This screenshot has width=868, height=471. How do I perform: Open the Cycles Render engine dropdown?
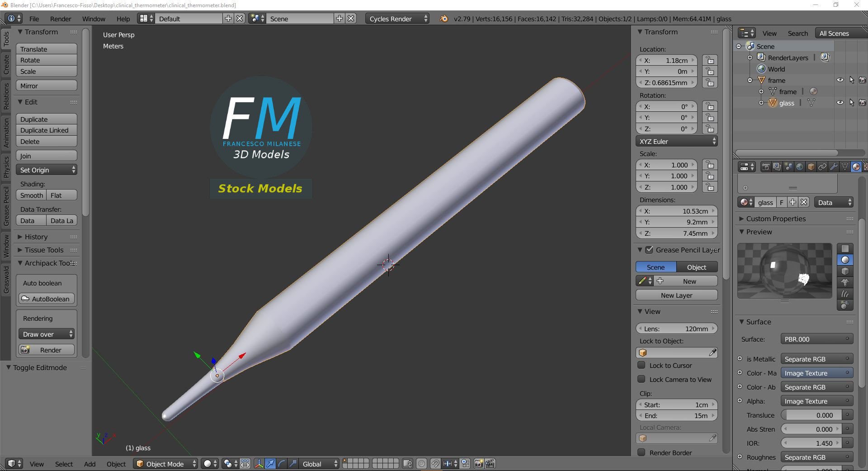[x=397, y=19]
